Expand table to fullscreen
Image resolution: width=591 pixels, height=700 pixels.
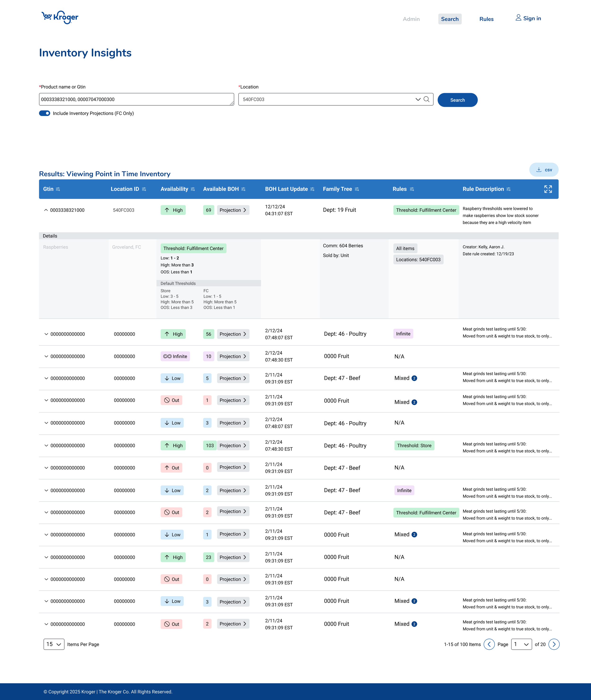point(548,189)
